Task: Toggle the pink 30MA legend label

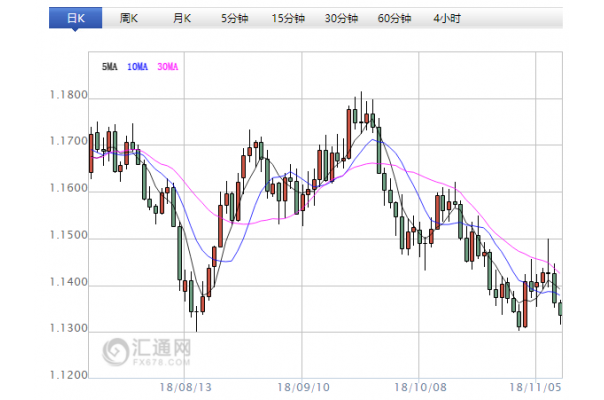Action: [167, 67]
